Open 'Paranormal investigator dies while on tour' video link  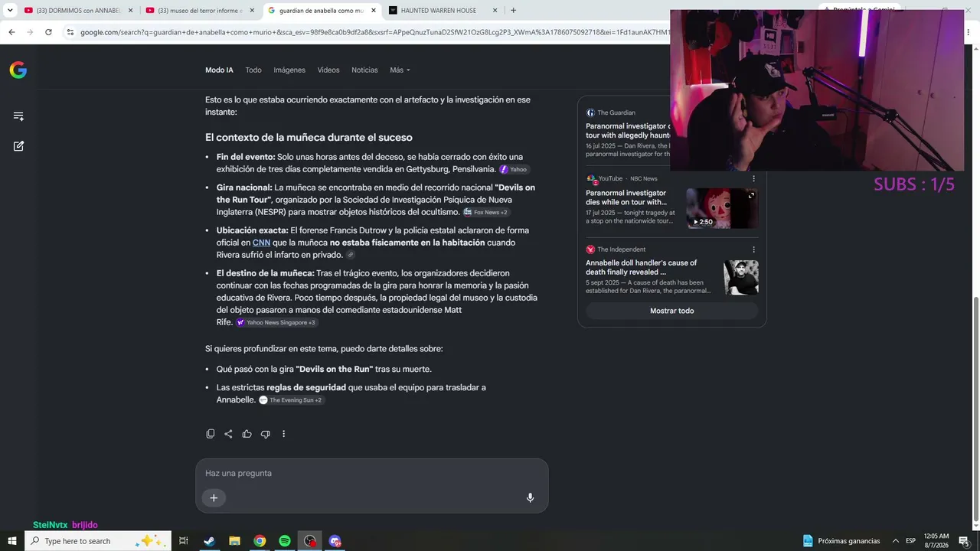(626, 197)
